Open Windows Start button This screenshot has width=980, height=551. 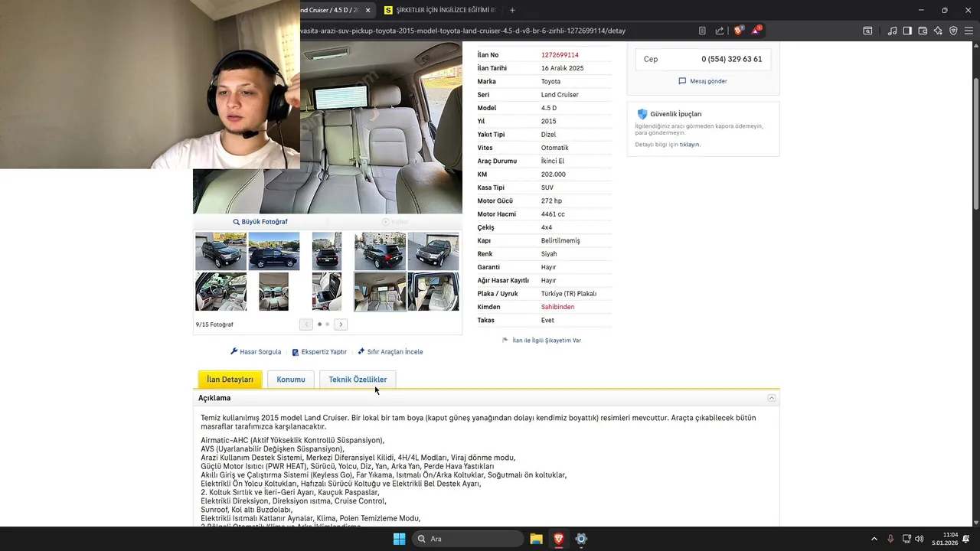[399, 539]
